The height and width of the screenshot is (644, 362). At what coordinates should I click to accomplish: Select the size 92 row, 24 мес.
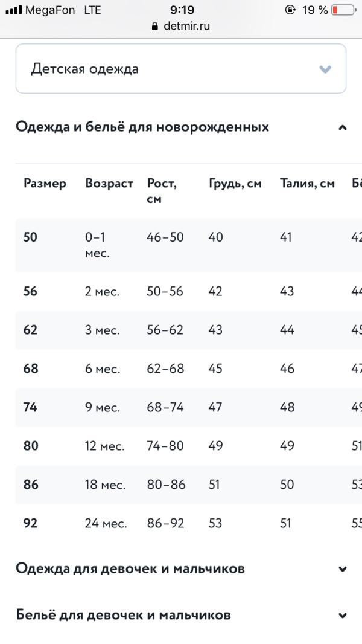click(189, 523)
